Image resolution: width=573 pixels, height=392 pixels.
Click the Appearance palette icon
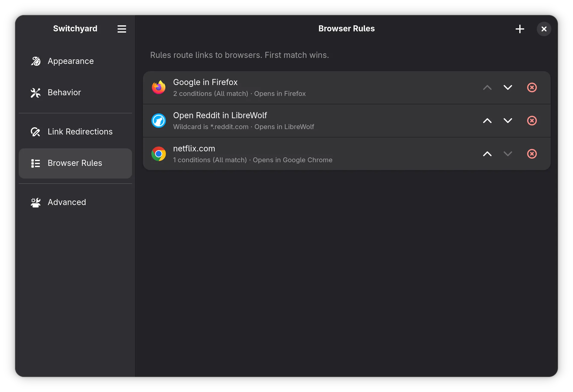36,61
